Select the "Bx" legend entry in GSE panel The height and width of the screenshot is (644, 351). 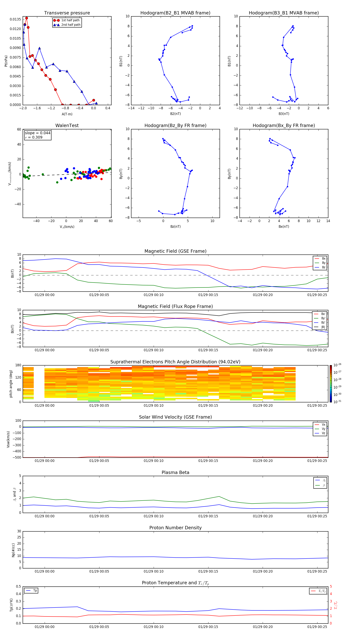(x=320, y=259)
